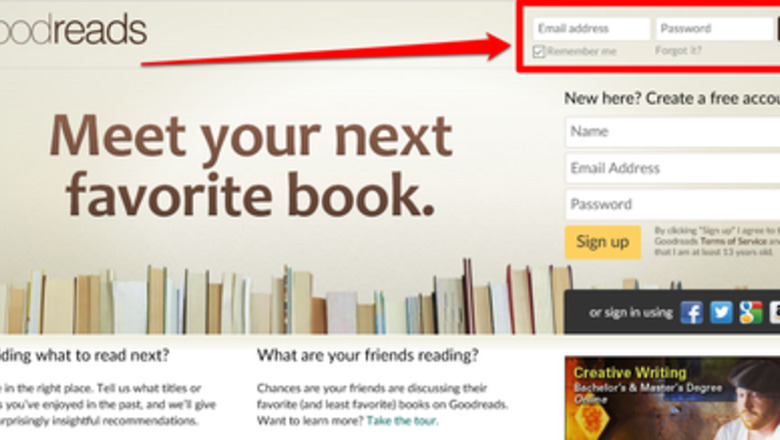
Task: Select the signup Password field
Action: point(673,204)
